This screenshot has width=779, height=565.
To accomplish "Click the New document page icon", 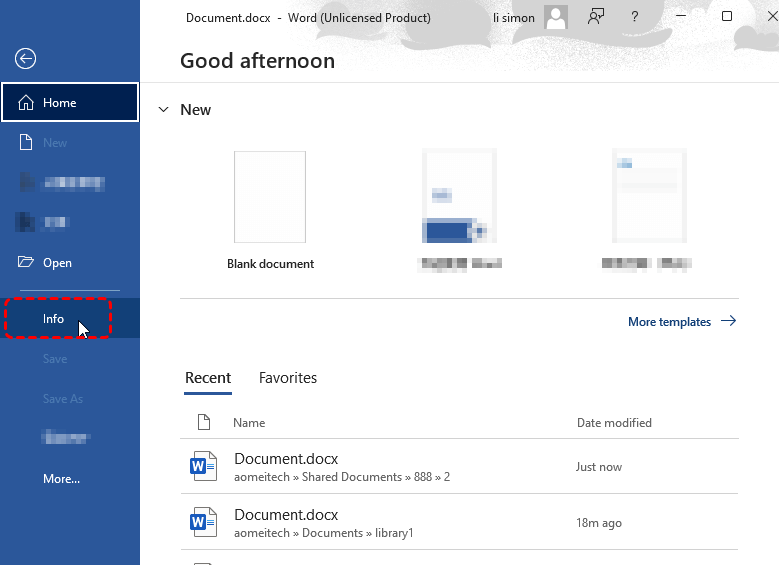I will tap(26, 142).
